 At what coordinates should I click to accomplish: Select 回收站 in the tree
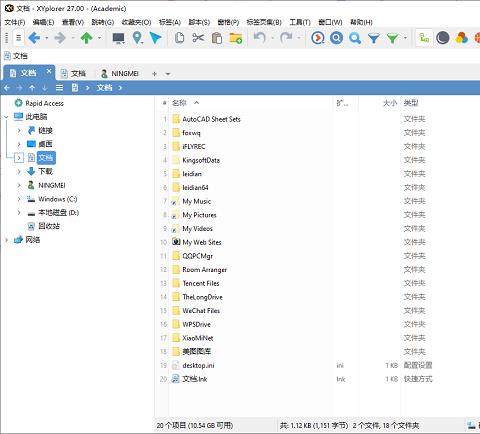click(x=49, y=226)
